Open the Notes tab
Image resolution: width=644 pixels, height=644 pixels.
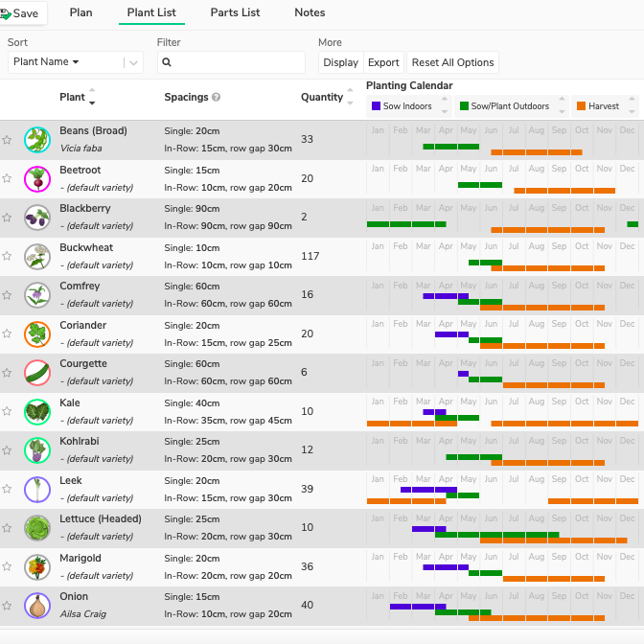pos(310,12)
